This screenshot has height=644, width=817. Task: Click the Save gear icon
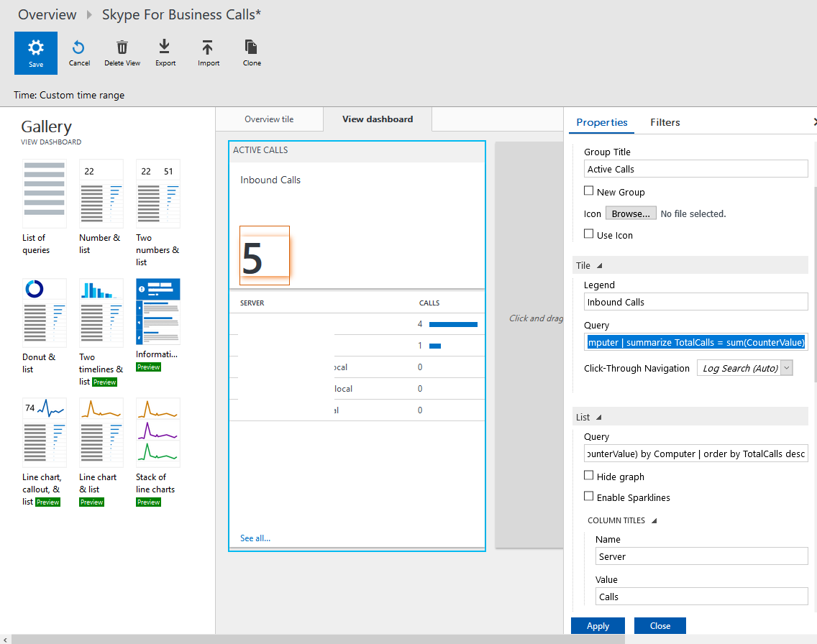[36, 48]
